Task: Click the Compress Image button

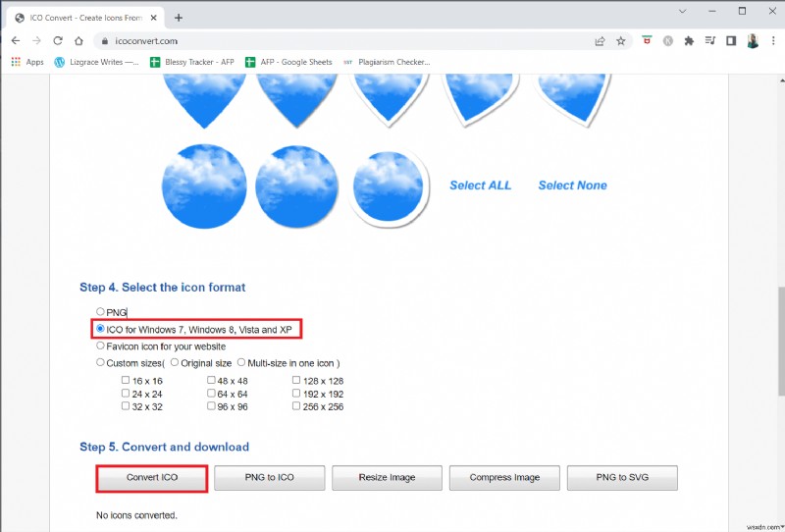Action: coord(504,478)
